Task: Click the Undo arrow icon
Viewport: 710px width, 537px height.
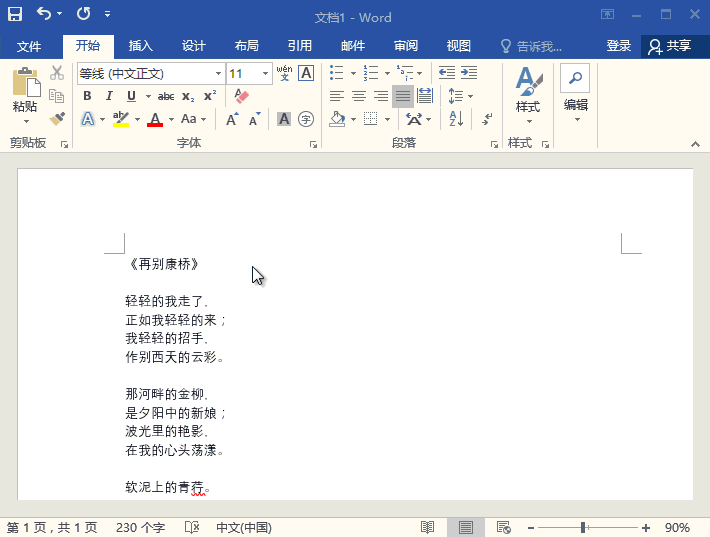Action: 44,14
